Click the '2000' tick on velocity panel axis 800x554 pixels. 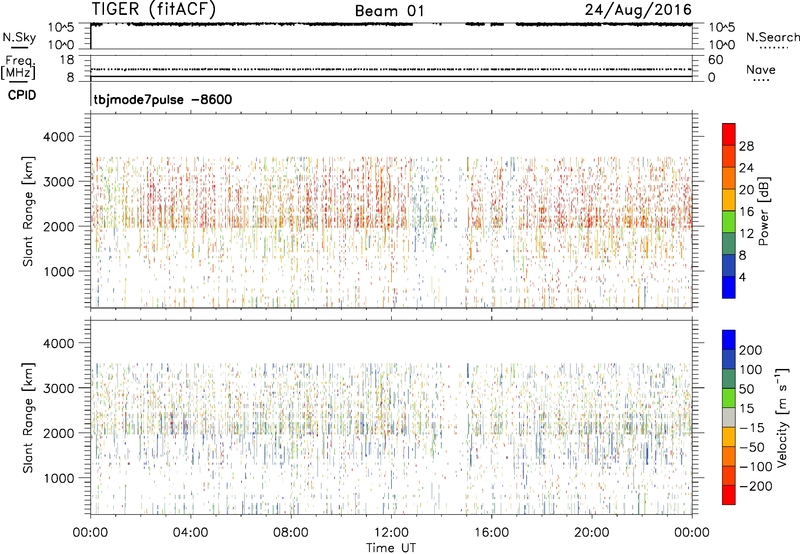(x=59, y=433)
